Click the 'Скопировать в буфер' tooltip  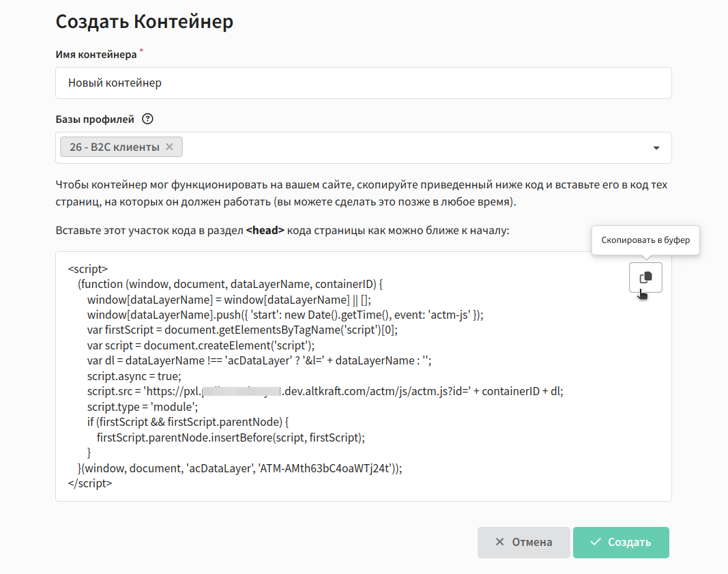(x=645, y=240)
